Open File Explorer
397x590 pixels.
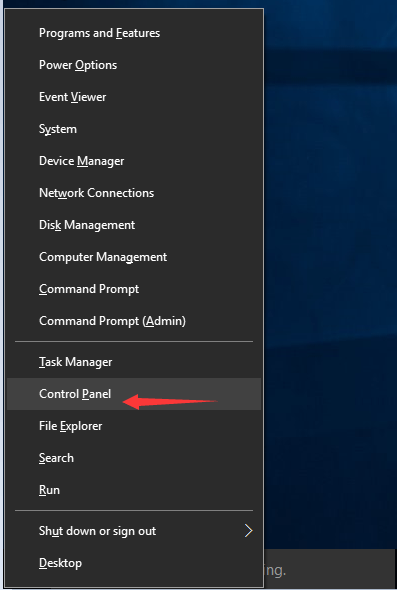coord(134,426)
